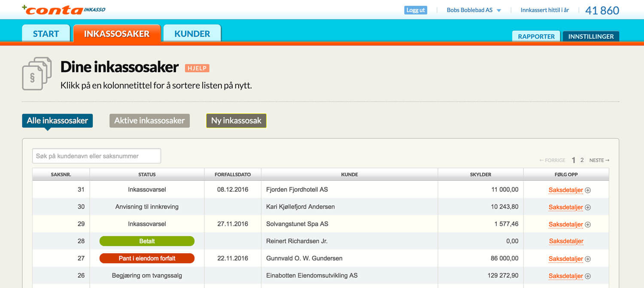
Task: Focus the customer name search field
Action: 97,156
